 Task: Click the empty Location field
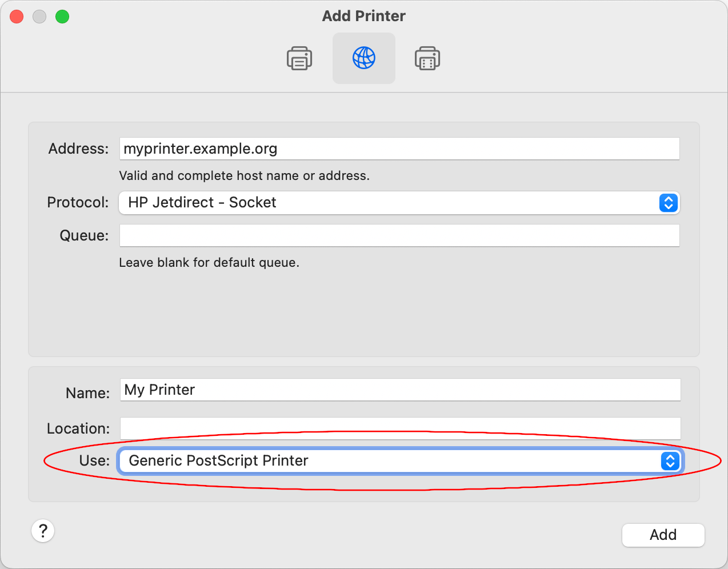(x=398, y=428)
